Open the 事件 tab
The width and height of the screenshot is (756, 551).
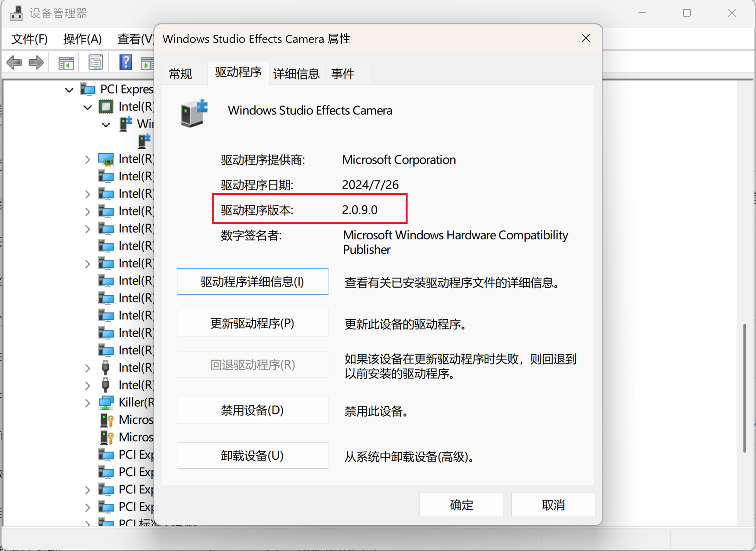point(343,73)
